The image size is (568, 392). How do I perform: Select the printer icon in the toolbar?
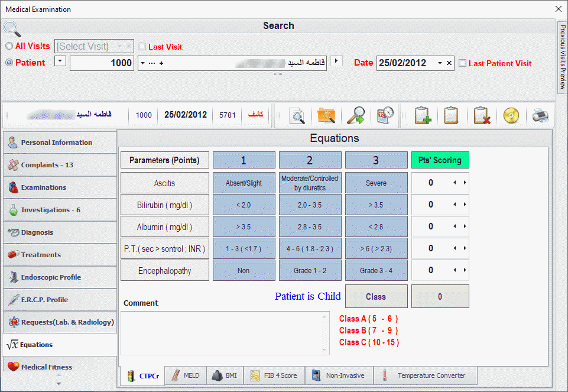click(540, 115)
